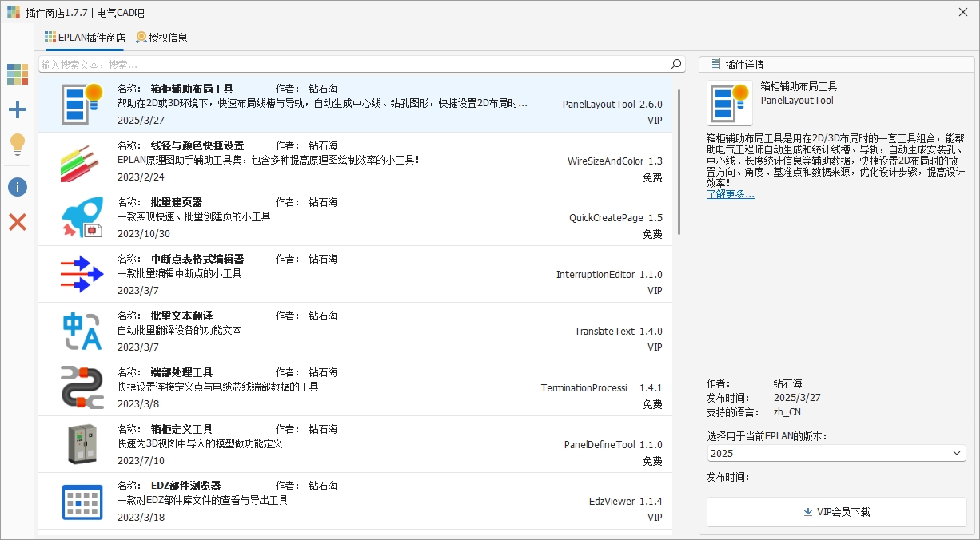
Task: Click in the plugin search text field
Action: point(352,64)
